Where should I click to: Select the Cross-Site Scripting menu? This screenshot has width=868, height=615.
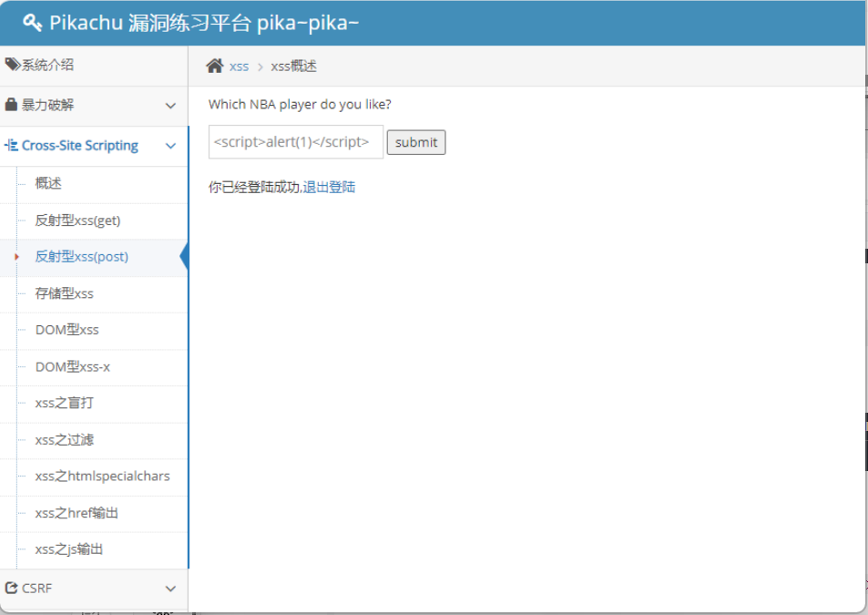coord(94,146)
